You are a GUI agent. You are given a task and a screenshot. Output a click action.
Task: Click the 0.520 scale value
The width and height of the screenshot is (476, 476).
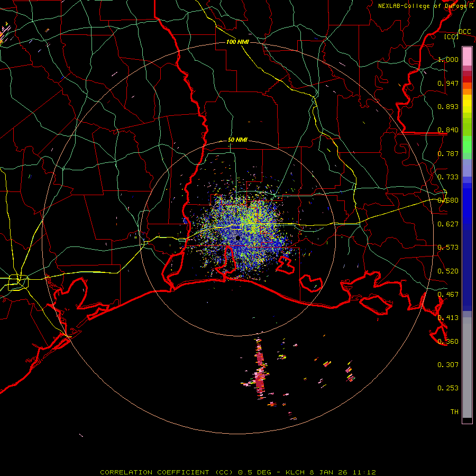coord(448,271)
